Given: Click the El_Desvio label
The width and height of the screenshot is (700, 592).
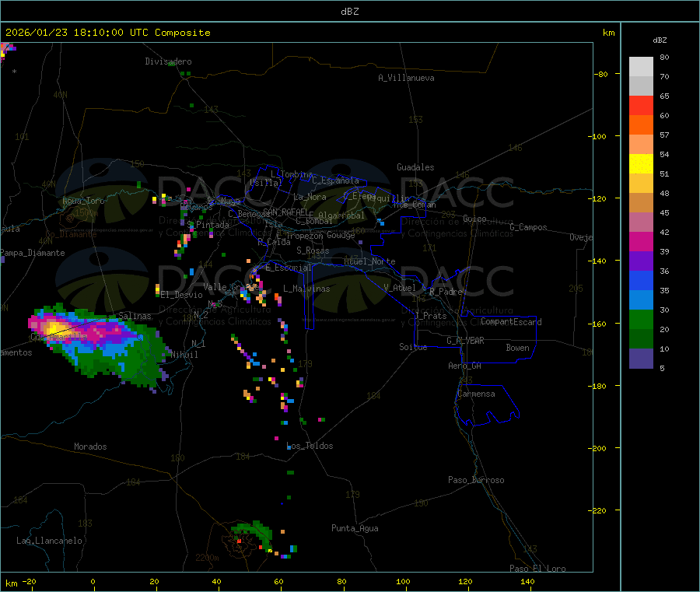Looking at the screenshot, I should pos(181,295).
